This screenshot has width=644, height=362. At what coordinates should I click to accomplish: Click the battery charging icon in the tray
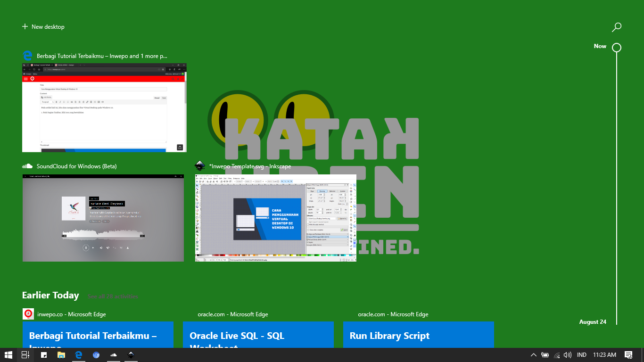point(545,355)
